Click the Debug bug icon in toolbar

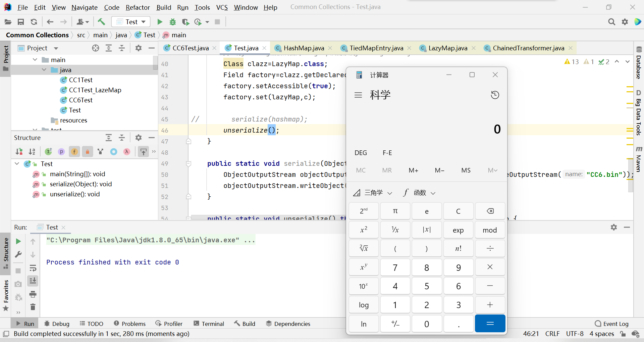coord(173,22)
